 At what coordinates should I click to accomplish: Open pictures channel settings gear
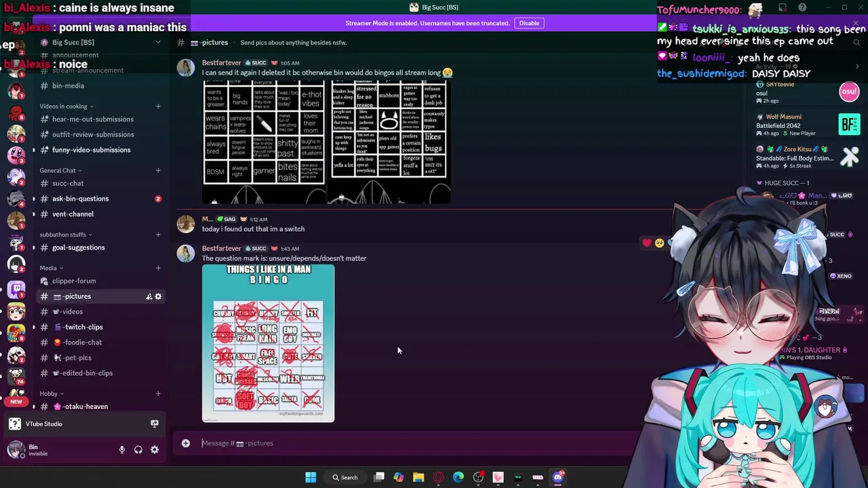click(x=159, y=297)
